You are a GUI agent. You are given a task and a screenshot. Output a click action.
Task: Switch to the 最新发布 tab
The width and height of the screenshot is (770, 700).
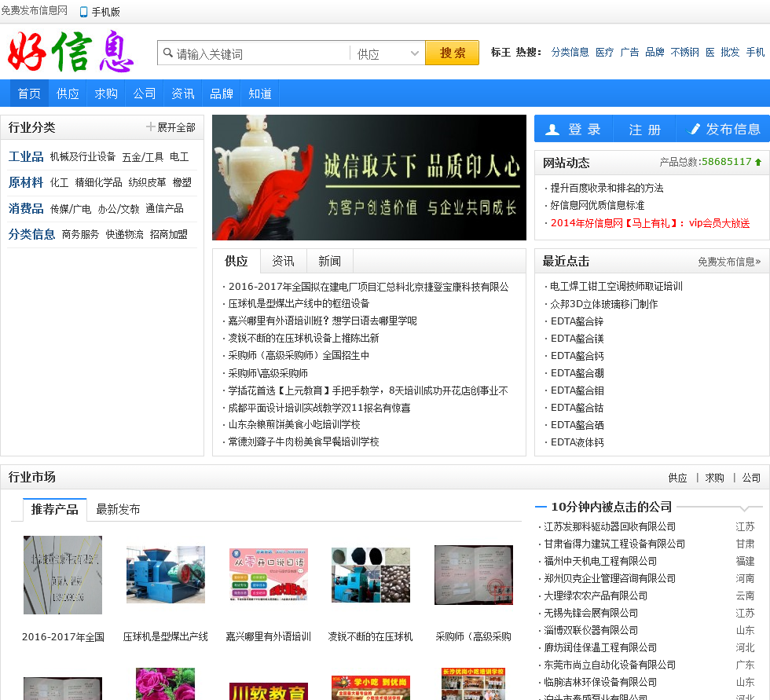coord(118,510)
